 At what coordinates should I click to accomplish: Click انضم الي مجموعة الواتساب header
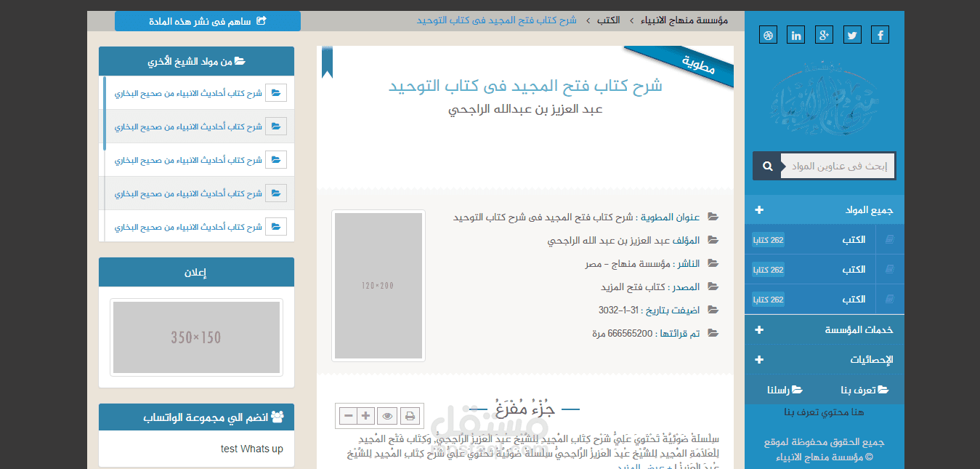tap(196, 418)
